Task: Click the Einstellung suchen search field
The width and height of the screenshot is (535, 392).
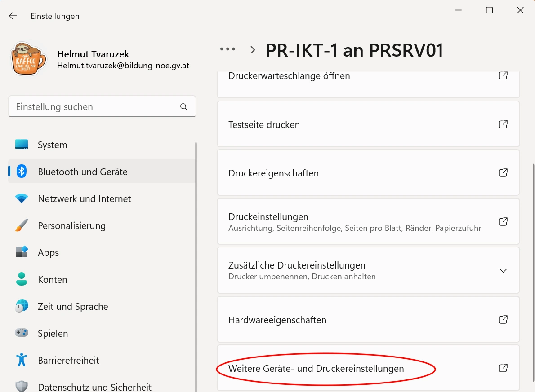Action: 94,107
